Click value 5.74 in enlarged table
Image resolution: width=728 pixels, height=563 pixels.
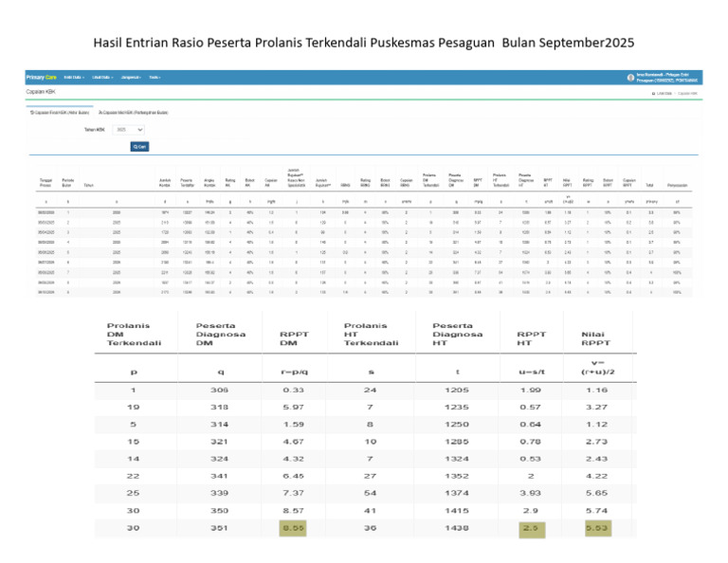click(596, 511)
